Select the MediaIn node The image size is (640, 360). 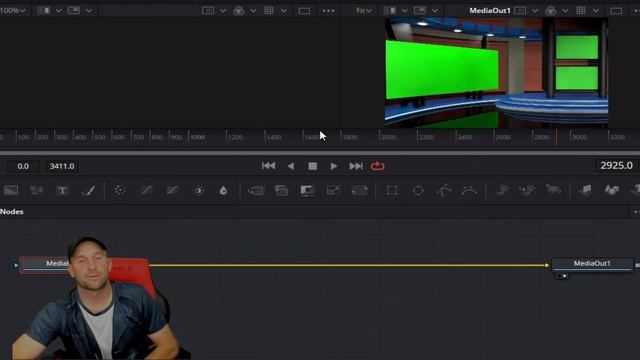coord(44,264)
